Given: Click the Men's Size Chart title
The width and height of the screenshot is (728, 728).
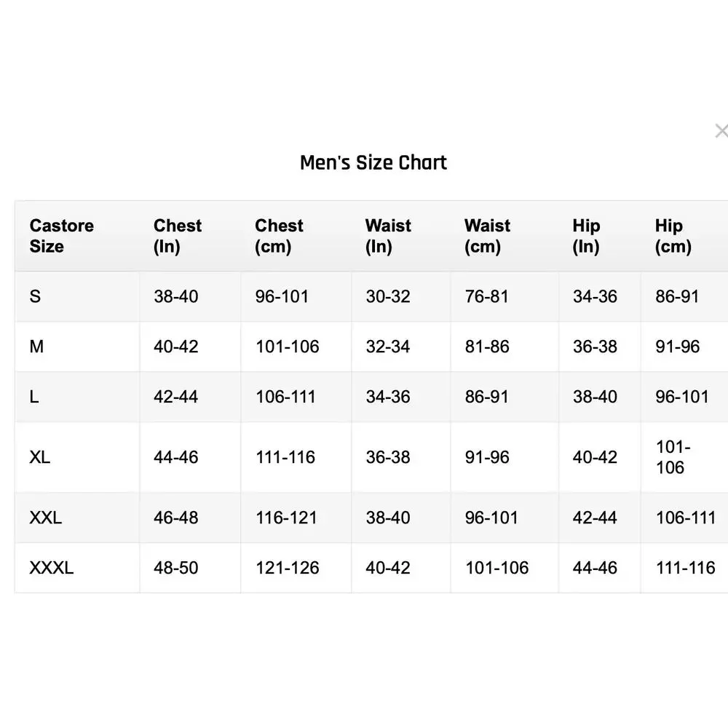Looking at the screenshot, I should tap(373, 162).
